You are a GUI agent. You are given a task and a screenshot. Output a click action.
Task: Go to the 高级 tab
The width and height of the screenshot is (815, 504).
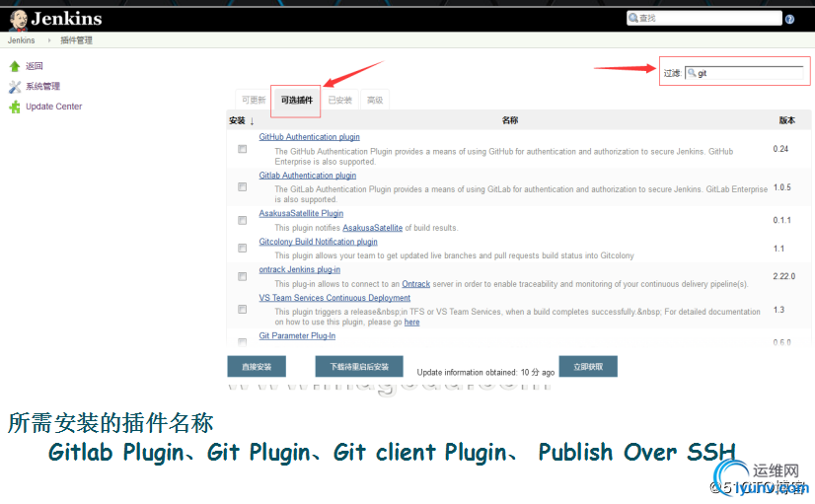point(375,100)
